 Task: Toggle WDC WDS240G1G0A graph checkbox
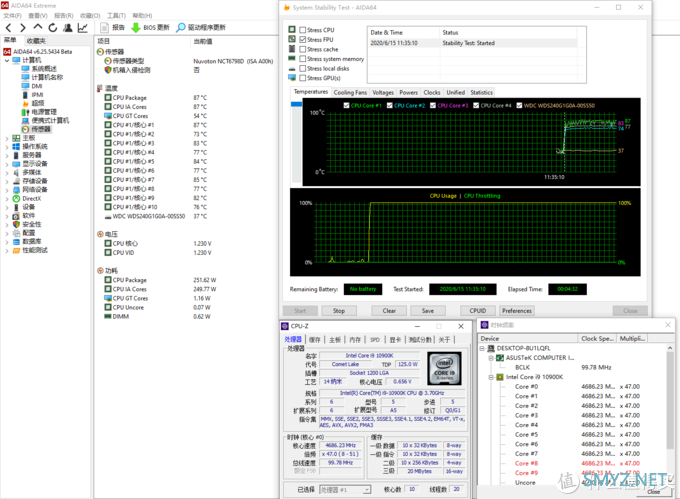tap(519, 105)
